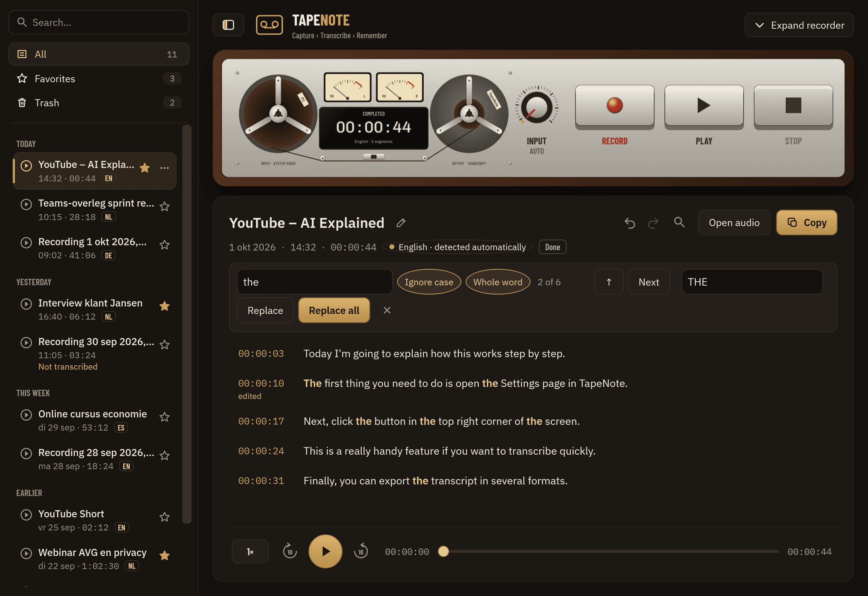Close the find and replace bar
Screen dimensions: 868x596
[x=387, y=310]
